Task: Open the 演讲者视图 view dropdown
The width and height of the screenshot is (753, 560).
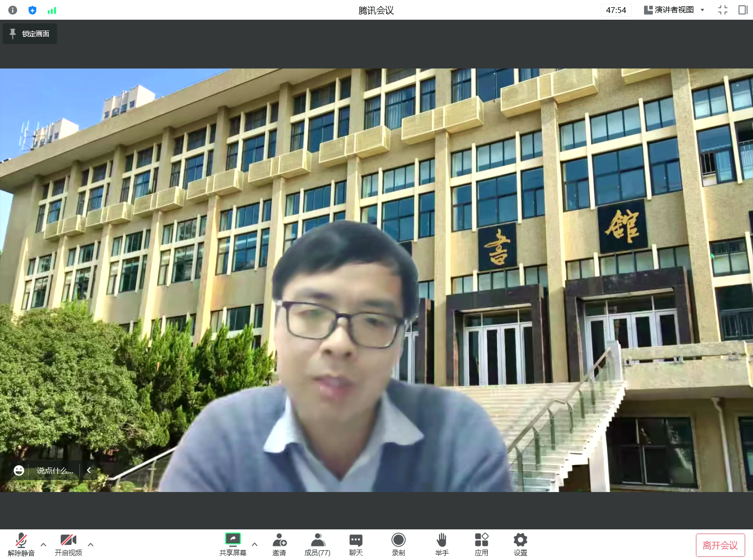Action: pos(674,10)
